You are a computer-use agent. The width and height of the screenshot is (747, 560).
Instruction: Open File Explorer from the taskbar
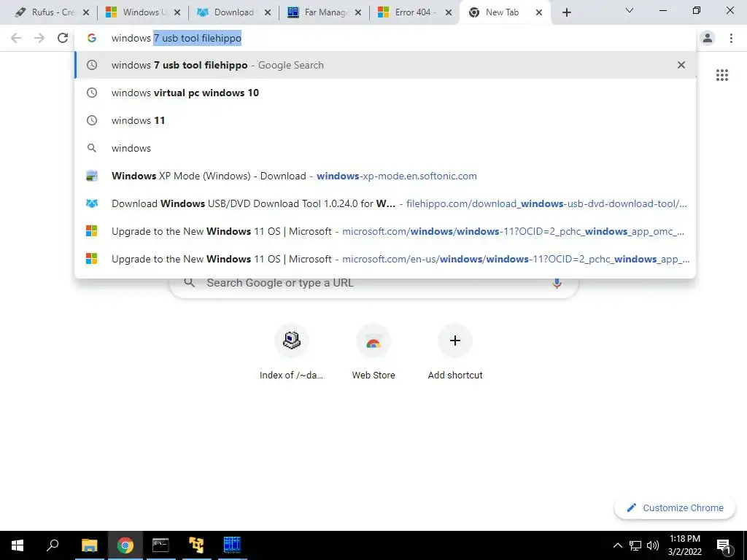(x=89, y=545)
